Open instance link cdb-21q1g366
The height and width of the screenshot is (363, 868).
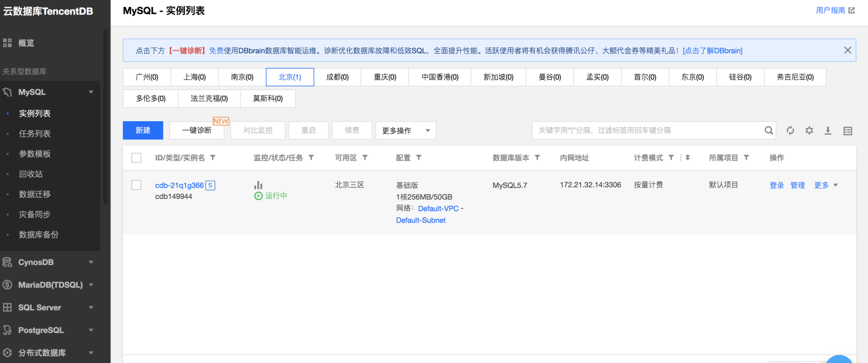pos(179,186)
